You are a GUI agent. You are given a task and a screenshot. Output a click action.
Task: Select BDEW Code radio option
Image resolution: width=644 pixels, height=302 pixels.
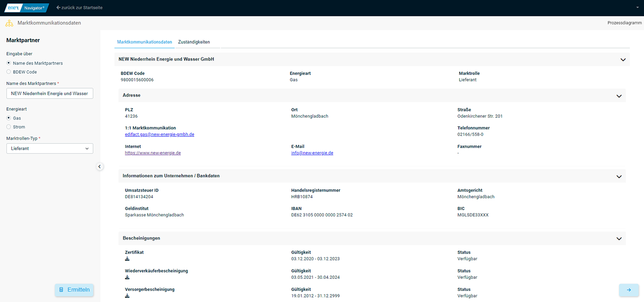click(9, 72)
